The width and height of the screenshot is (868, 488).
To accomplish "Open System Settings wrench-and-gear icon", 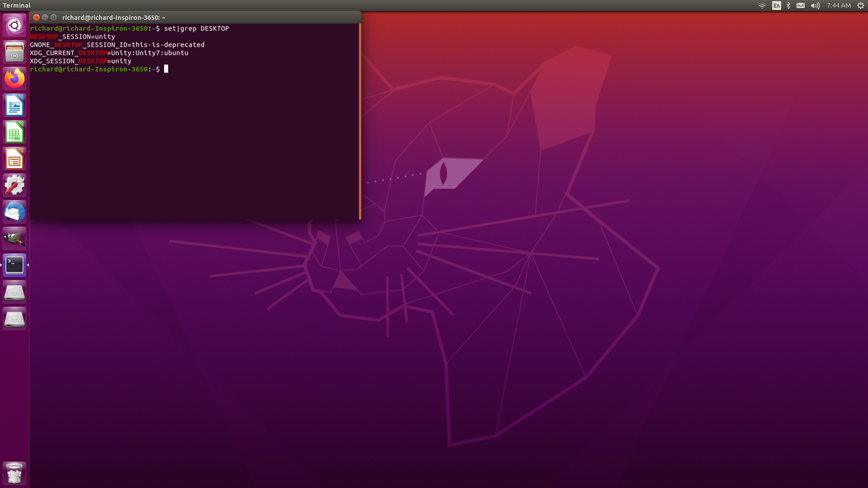I will point(14,185).
